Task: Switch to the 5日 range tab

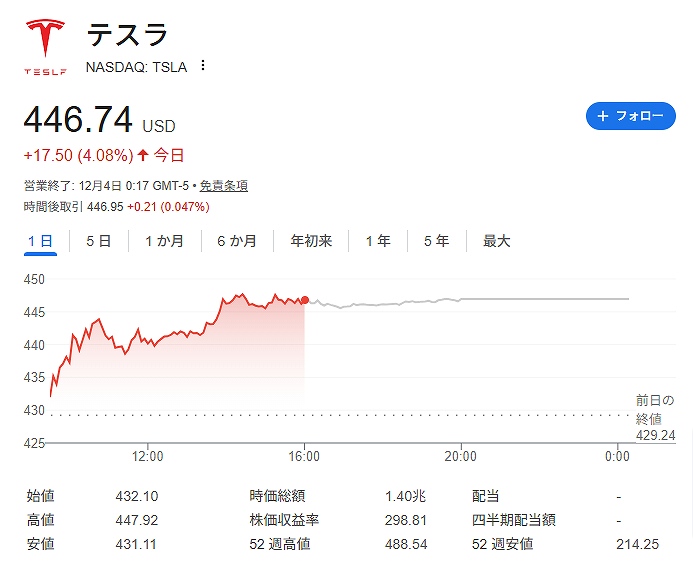Action: point(98,241)
